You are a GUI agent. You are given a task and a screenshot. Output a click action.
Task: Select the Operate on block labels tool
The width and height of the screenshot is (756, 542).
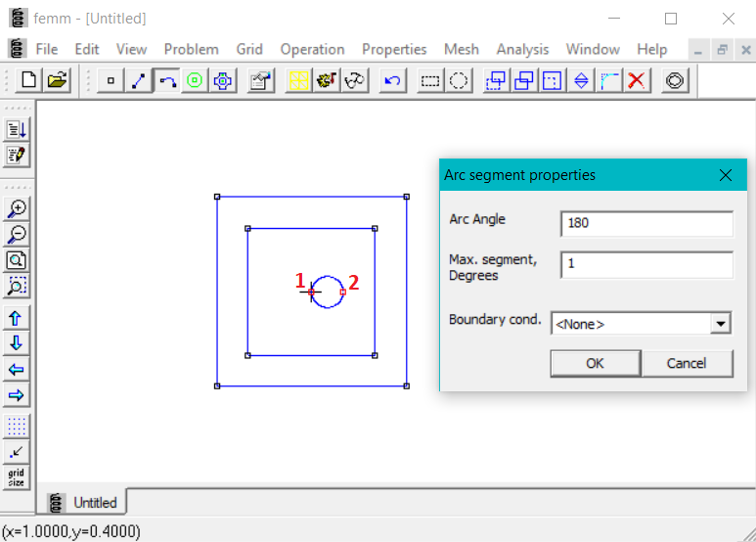click(x=194, y=81)
